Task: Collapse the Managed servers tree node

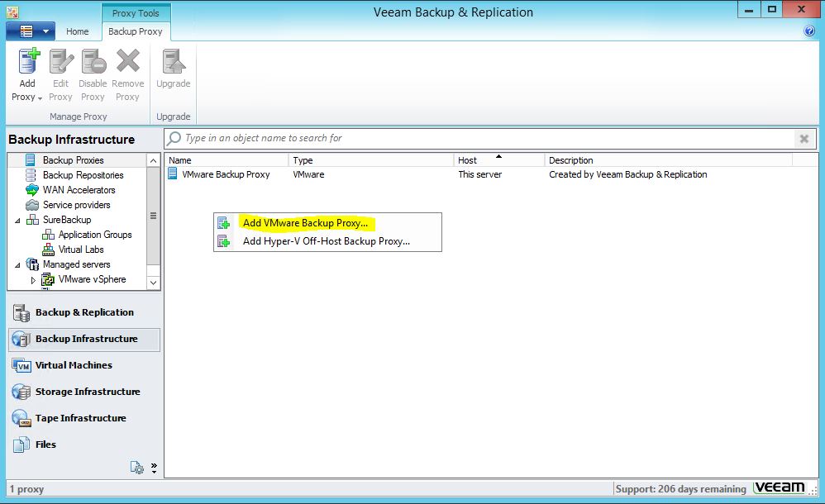Action: point(18,265)
